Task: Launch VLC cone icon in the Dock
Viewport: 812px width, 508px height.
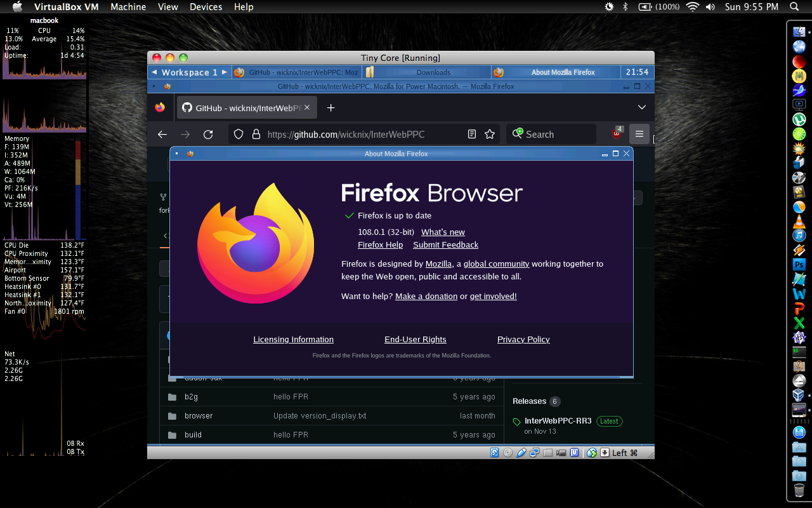Action: (x=799, y=221)
